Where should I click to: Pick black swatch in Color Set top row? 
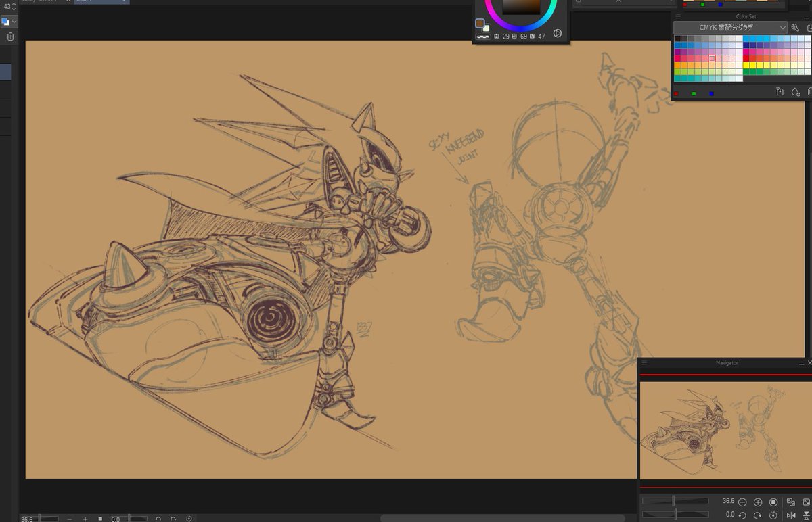point(677,39)
